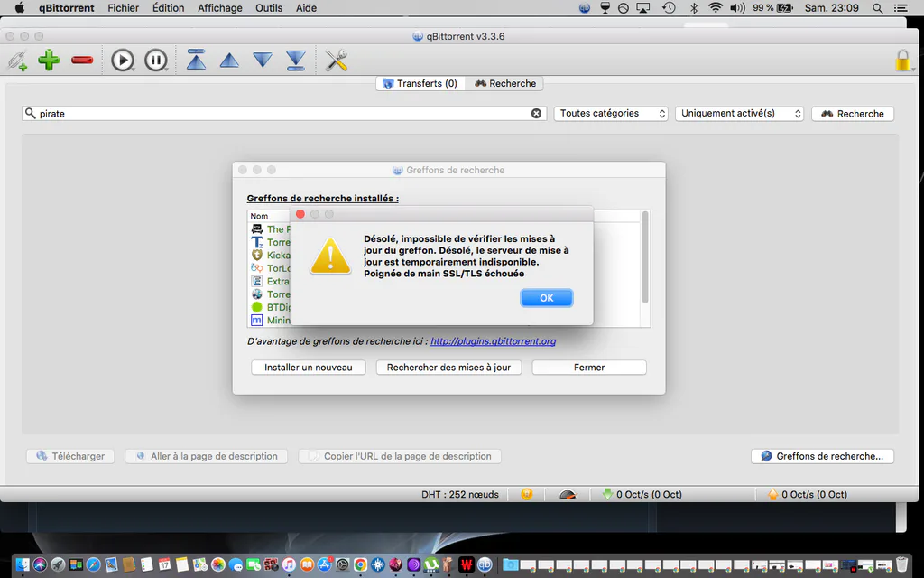Screen dimensions: 924x578
Task: Click the "DHT : 252 nœuds" status text
Action: (x=459, y=494)
